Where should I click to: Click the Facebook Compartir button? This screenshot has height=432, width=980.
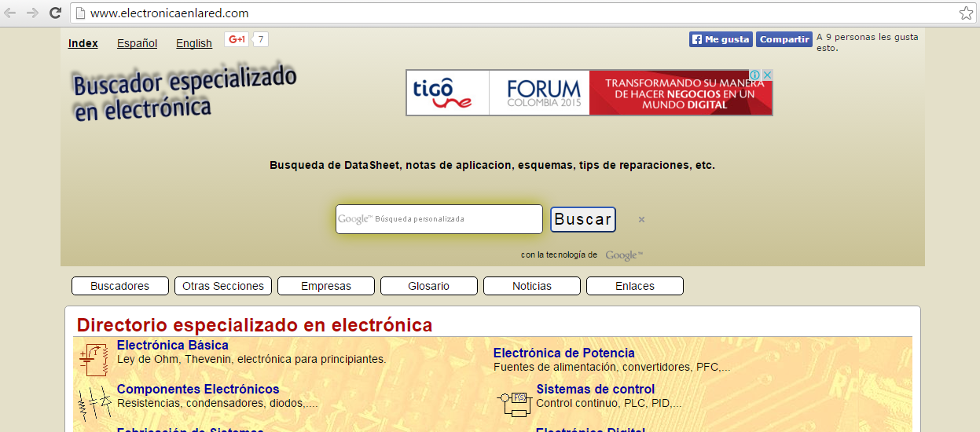tap(784, 39)
